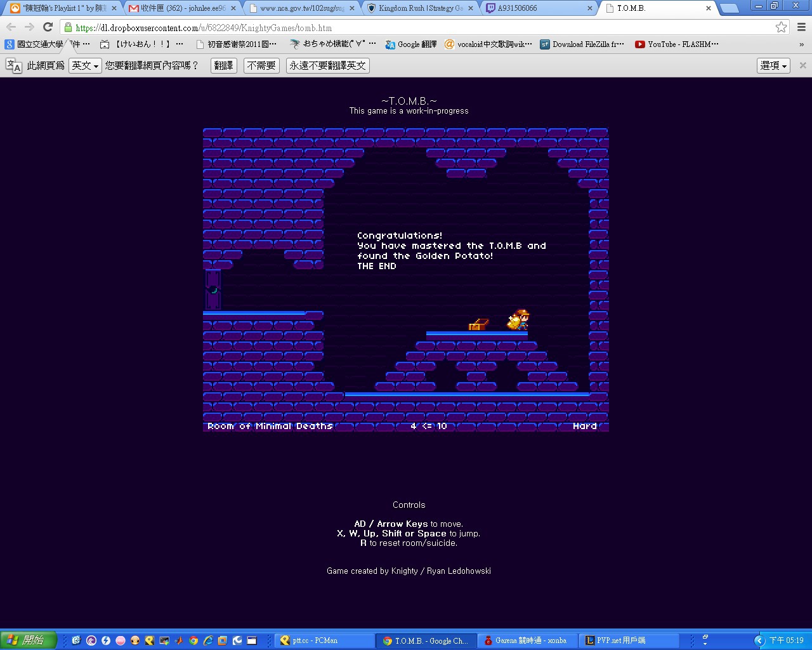The height and width of the screenshot is (650, 812).
Task: Click the BitComet-style purple quick launch icon
Action: (x=91, y=640)
